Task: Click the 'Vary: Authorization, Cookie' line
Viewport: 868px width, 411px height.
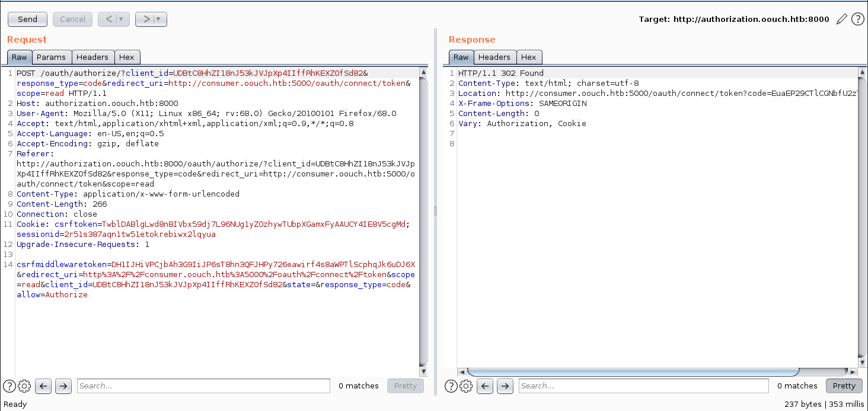Action: (x=522, y=123)
